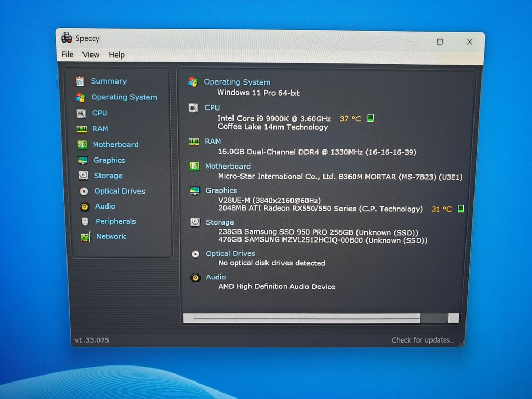Click the Speccy app icon in title bar
Screen dimensions: 532x399
point(66,38)
